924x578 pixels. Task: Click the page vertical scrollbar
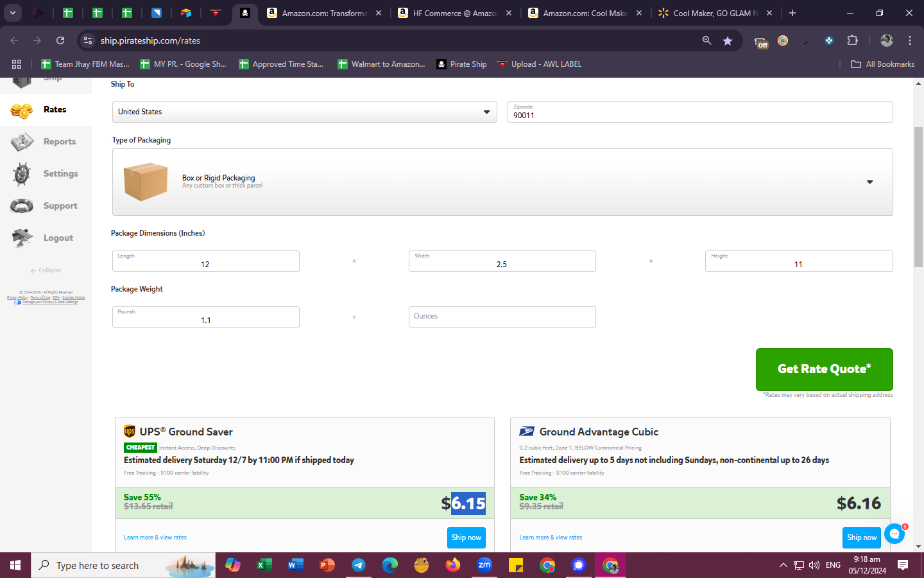(918, 197)
